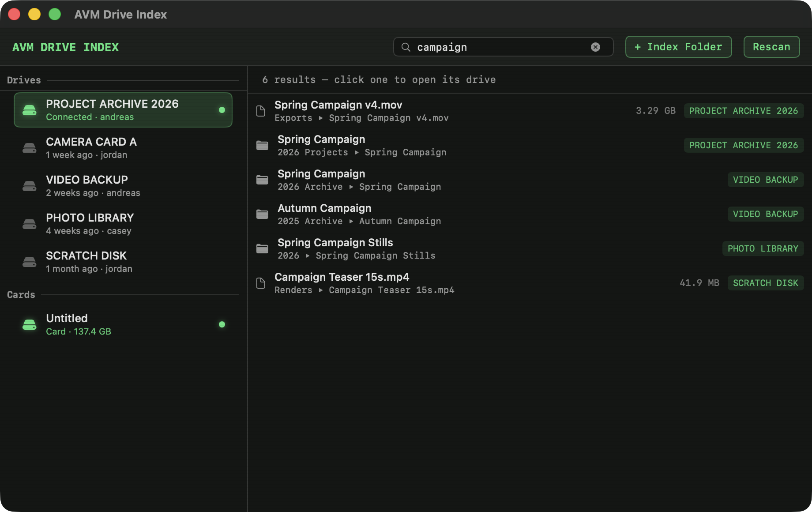The height and width of the screenshot is (512, 812).
Task: Click the green status dot on Untitled card
Action: click(x=222, y=324)
